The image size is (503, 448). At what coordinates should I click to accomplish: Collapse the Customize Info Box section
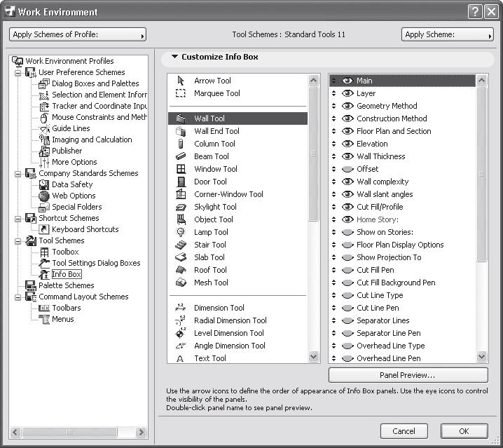pos(174,57)
